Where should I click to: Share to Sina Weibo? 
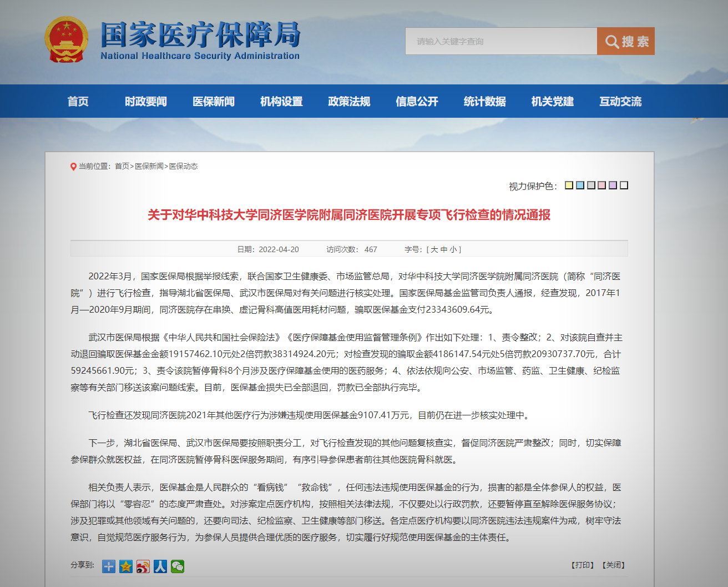coord(143,566)
